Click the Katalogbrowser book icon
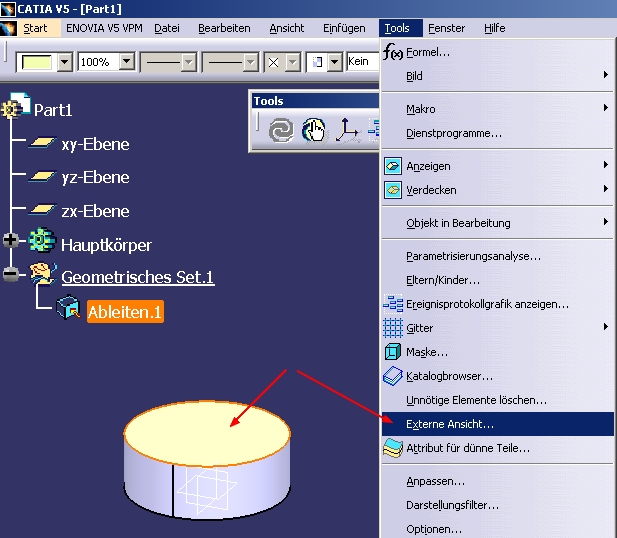 [x=393, y=376]
